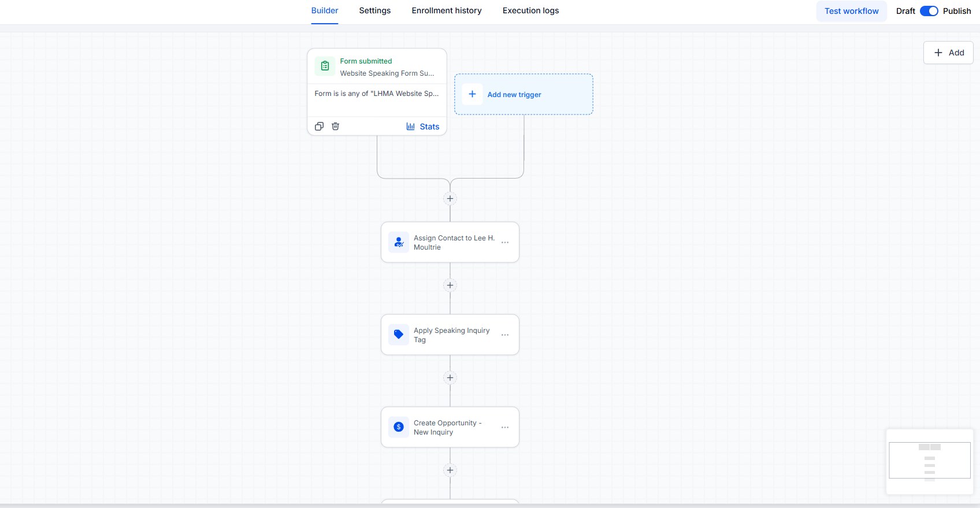Click the tag icon of Apply Speaking Inquiry

click(x=399, y=335)
